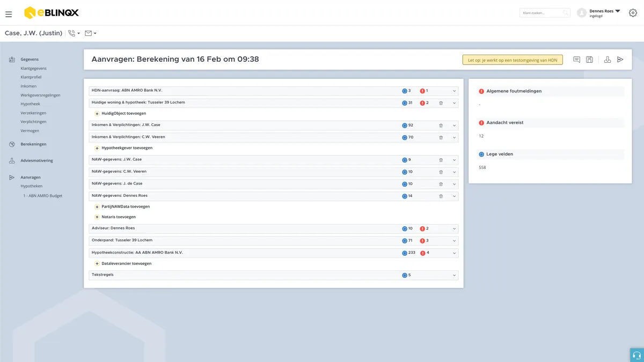Click Dataleverancier toevoegen
The height and width of the screenshot is (362, 644).
123,264
